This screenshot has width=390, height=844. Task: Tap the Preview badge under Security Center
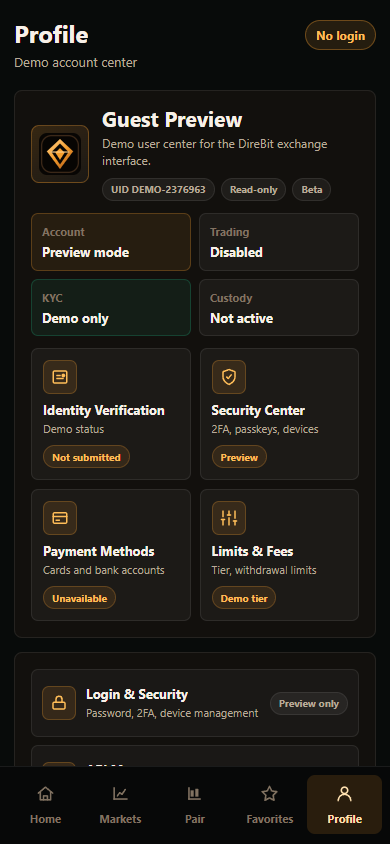[239, 457]
